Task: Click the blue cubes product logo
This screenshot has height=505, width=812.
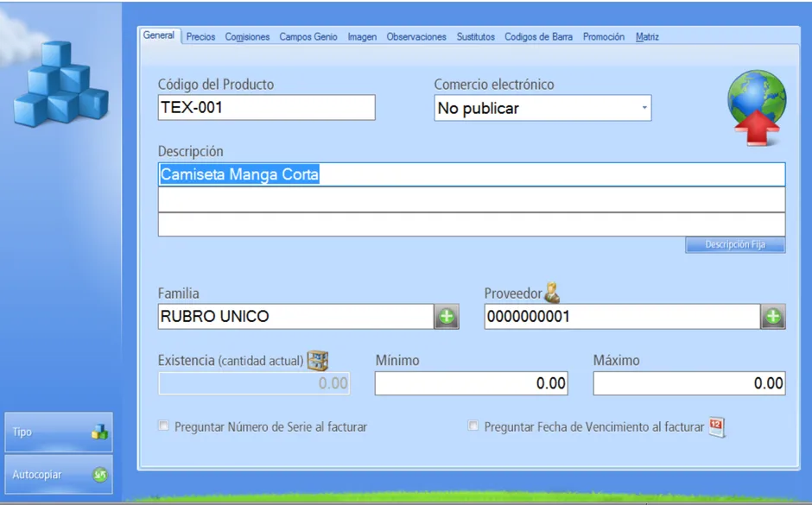Action: pos(61,84)
